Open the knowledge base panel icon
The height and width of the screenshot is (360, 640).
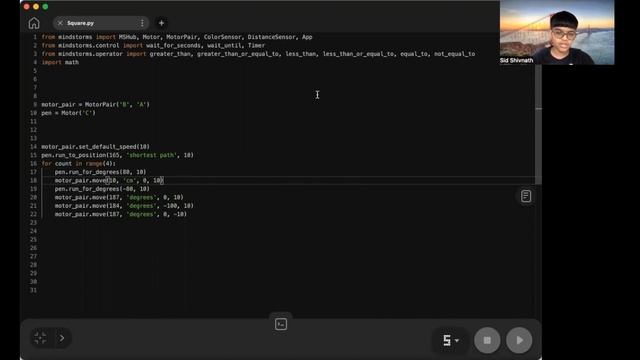(x=526, y=196)
